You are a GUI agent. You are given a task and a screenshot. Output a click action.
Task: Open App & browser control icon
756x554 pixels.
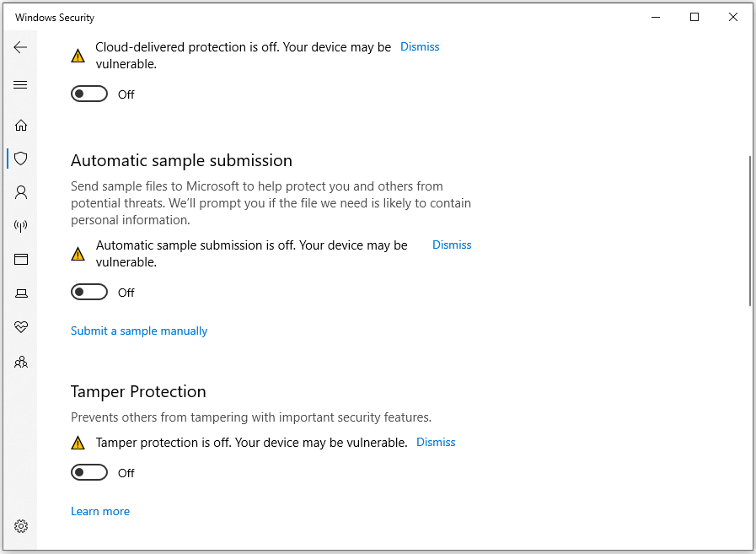tap(21, 260)
